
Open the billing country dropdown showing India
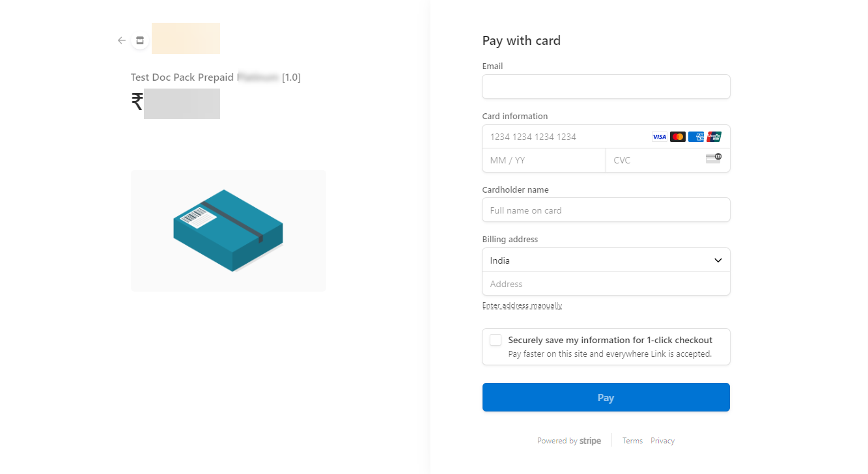coord(606,260)
